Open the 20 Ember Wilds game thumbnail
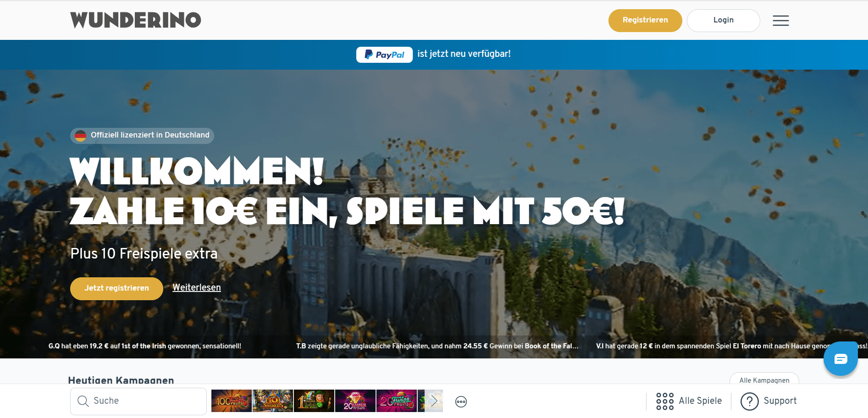Screen dimensions: 868x418 tap(355, 401)
